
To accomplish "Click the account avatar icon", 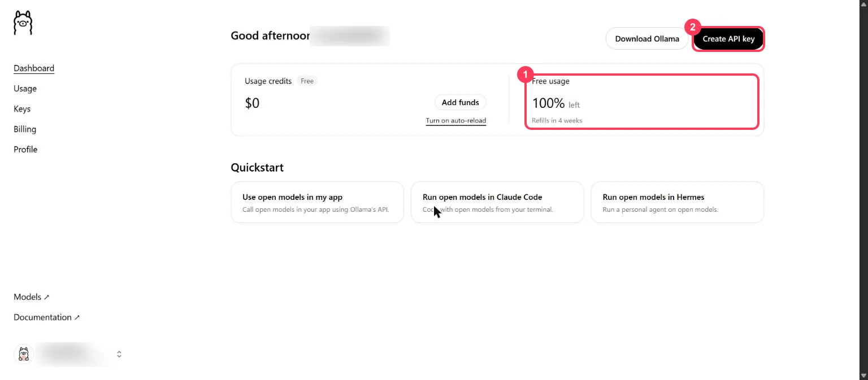I will tap(24, 354).
